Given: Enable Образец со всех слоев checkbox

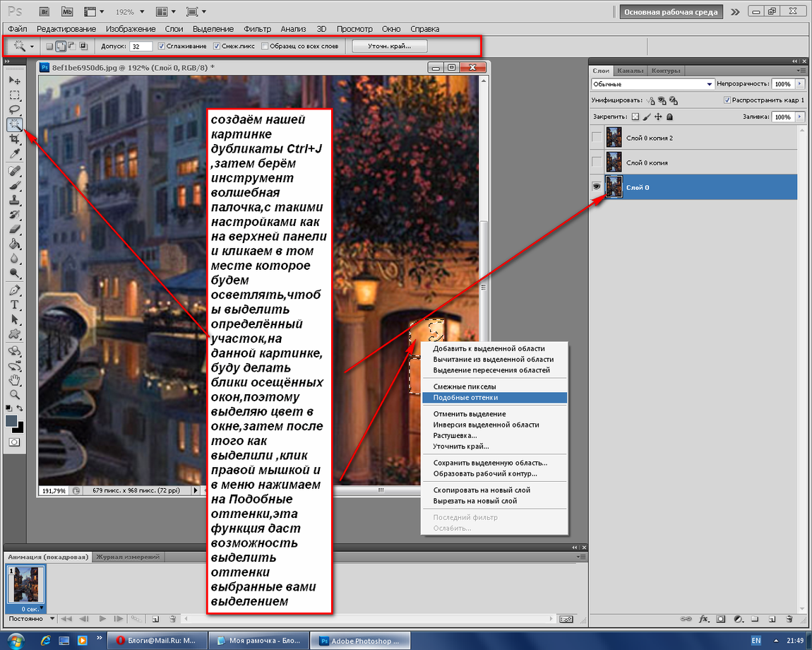Looking at the screenshot, I should tap(265, 46).
